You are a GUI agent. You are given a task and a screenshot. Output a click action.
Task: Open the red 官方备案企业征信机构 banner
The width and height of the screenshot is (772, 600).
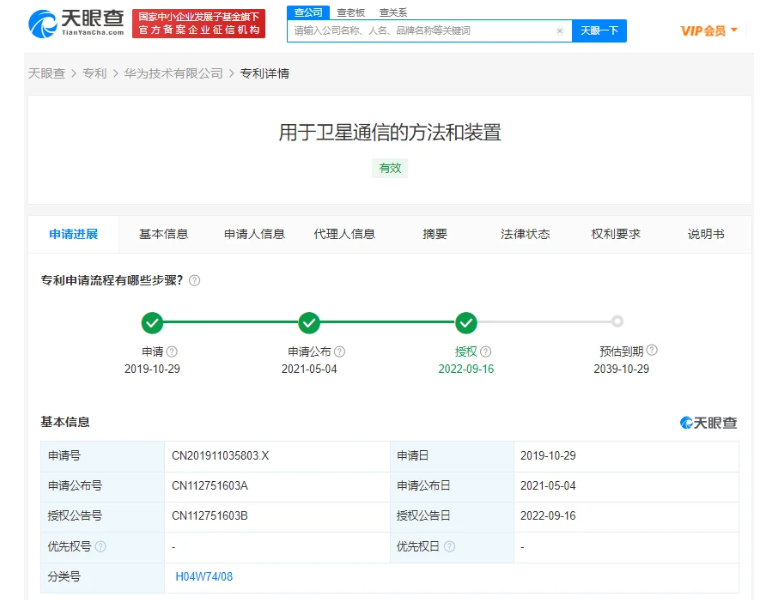tap(198, 24)
